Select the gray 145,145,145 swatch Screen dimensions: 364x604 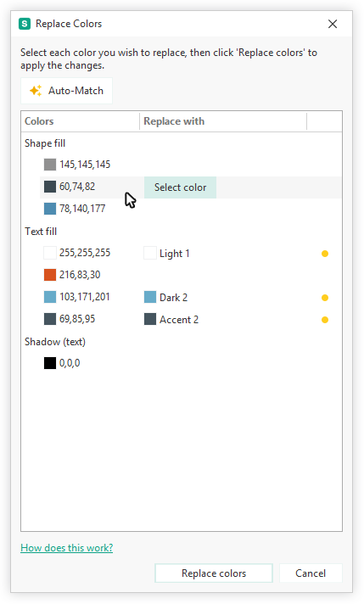coord(50,165)
